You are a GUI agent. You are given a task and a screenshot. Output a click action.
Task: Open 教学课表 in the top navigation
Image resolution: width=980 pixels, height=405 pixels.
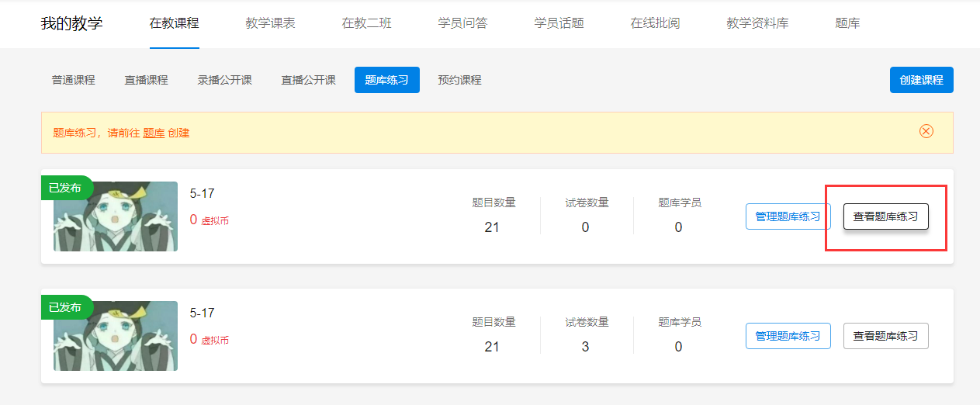click(270, 23)
